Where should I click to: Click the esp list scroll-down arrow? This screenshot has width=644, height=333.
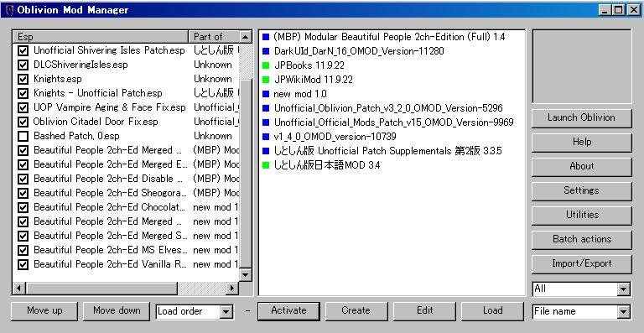click(245, 274)
